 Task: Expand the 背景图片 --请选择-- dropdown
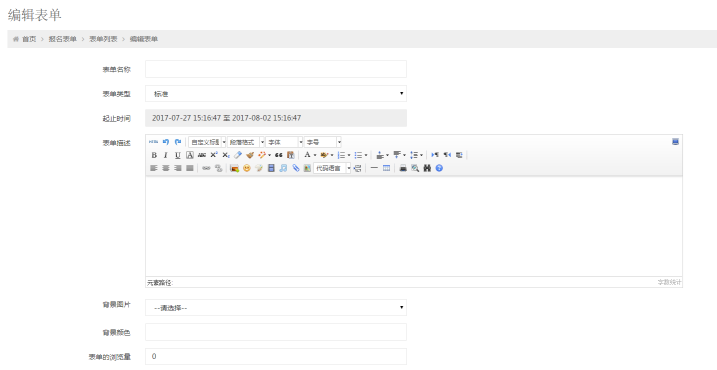(276, 307)
